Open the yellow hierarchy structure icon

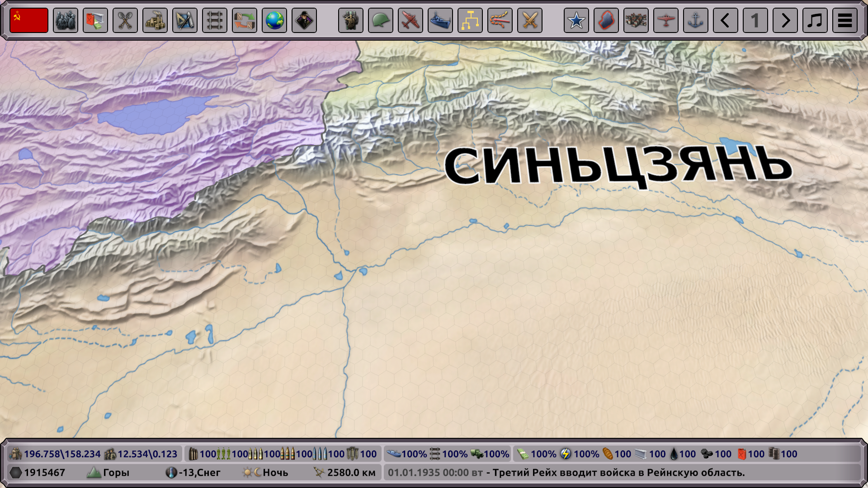click(470, 20)
